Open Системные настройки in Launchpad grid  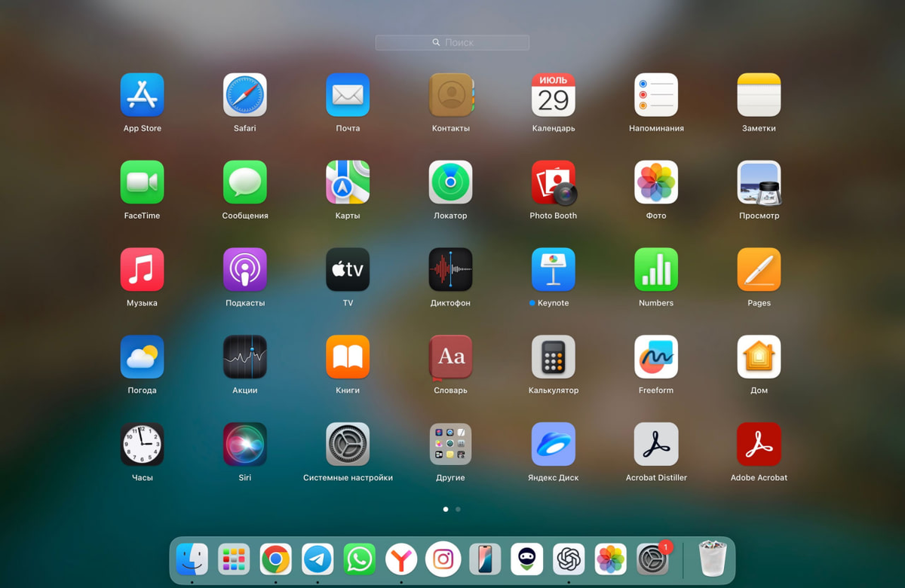[348, 445]
